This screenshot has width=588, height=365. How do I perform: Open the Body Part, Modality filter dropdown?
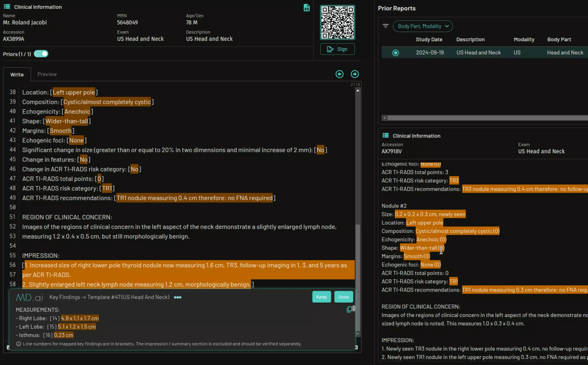423,26
